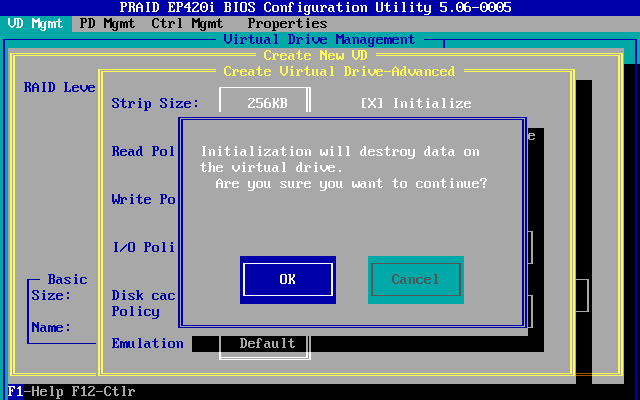
Task: Select the F1-Help hint in status bar
Action: [x=36, y=392]
